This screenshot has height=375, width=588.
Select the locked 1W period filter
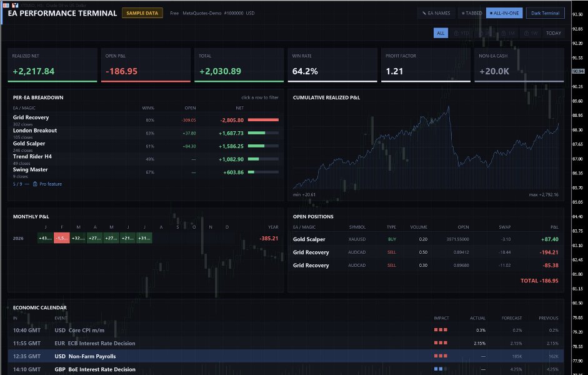531,33
